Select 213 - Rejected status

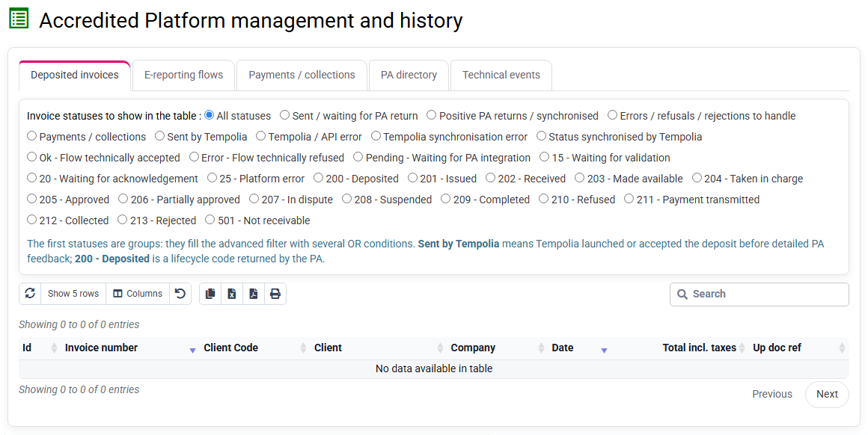click(122, 220)
